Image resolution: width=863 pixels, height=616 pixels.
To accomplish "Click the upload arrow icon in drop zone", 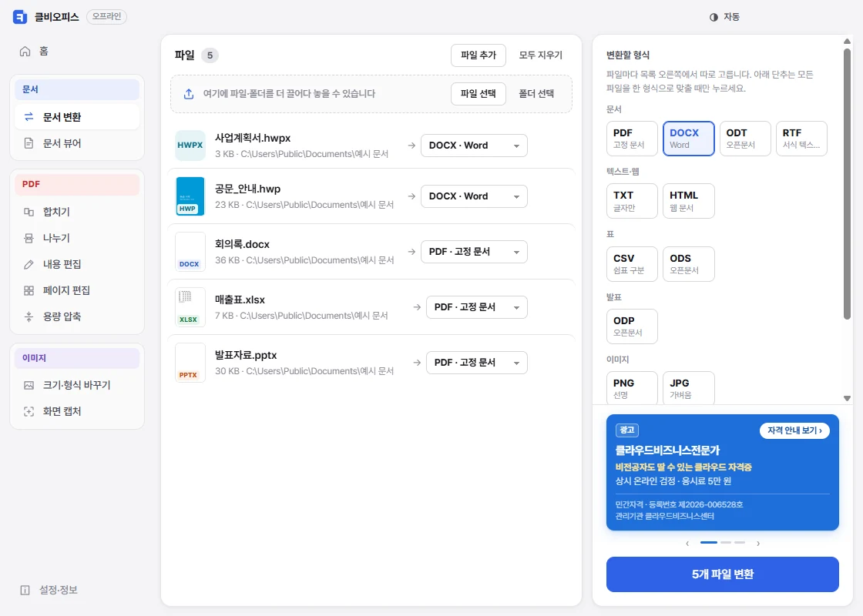I will 189,94.
